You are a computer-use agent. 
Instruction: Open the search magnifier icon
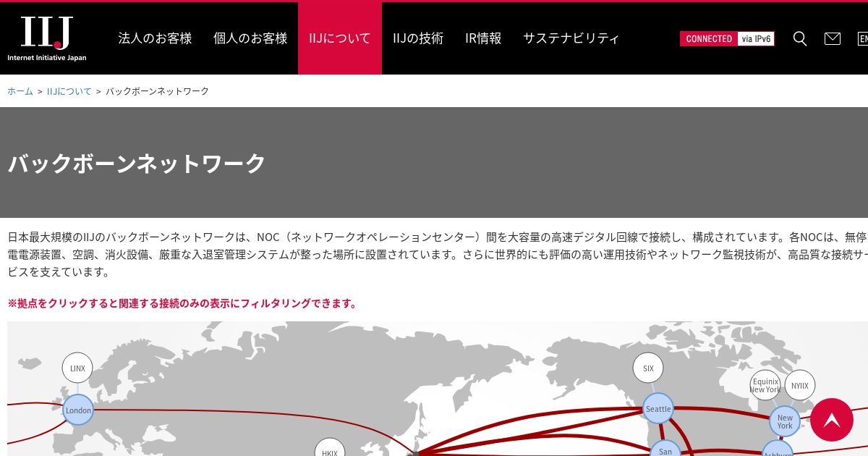click(x=800, y=38)
